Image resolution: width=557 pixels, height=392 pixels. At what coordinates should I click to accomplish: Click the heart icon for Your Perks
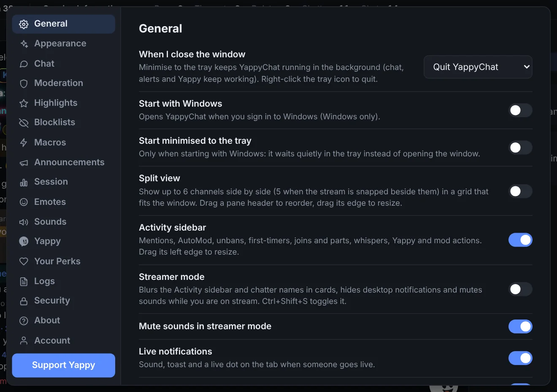pos(24,261)
